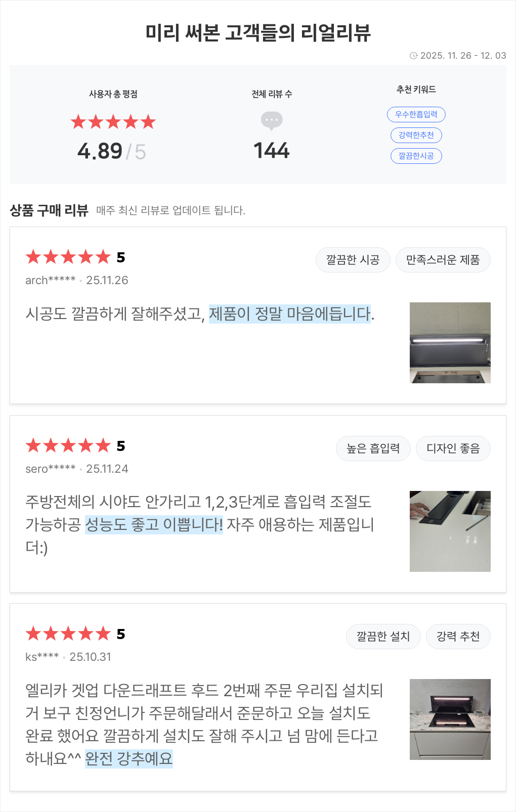
Task: Open the photo in ks**** review
Action: pos(450,719)
